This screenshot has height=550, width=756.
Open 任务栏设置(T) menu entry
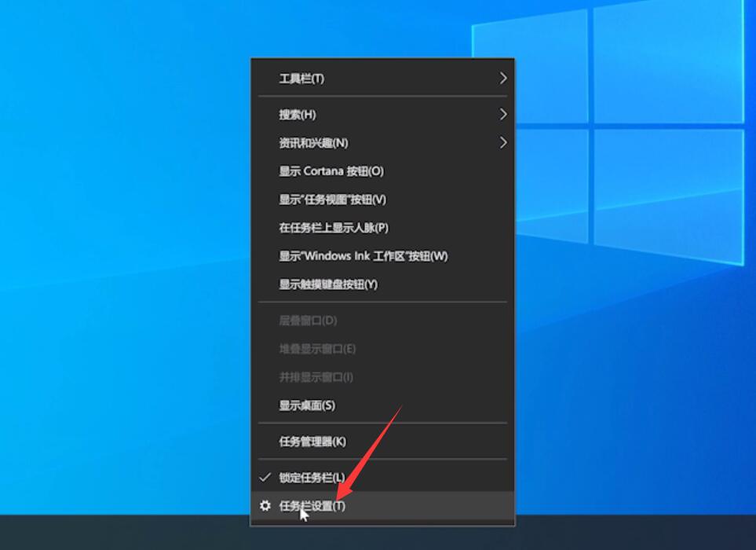[x=383, y=506]
